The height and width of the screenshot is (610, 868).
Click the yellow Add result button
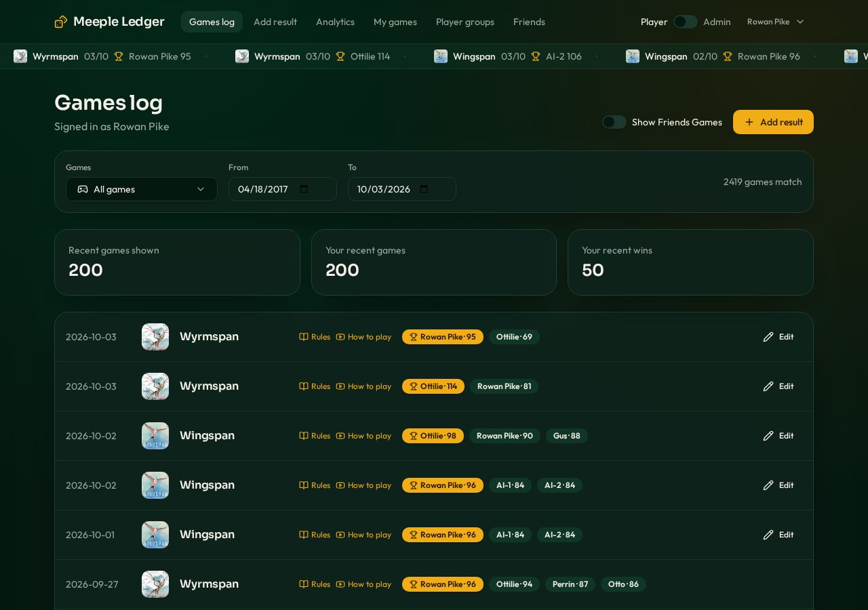(x=773, y=122)
